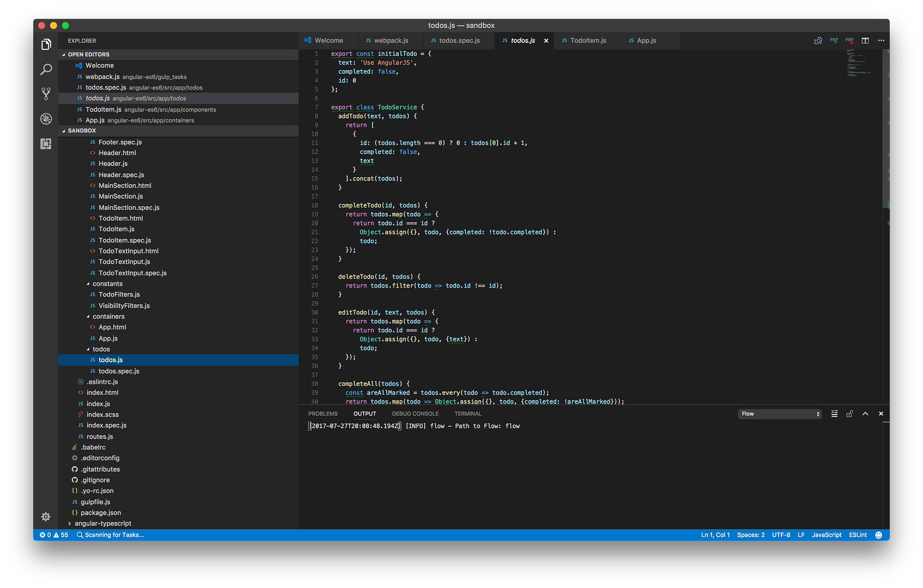Open the Extensions view

(x=46, y=144)
